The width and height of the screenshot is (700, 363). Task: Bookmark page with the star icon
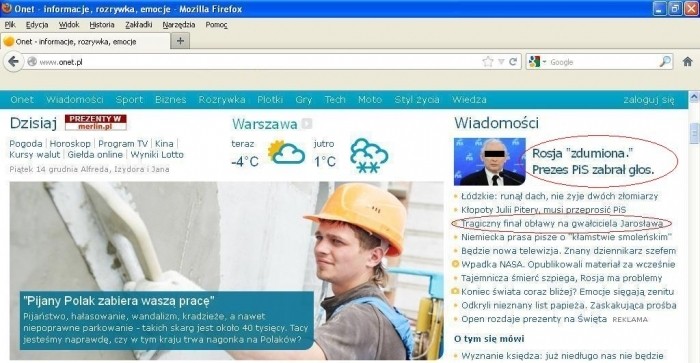click(x=488, y=62)
